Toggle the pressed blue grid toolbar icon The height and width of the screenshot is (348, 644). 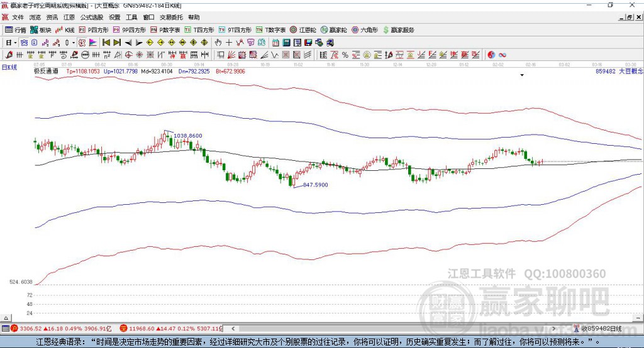pos(24,43)
